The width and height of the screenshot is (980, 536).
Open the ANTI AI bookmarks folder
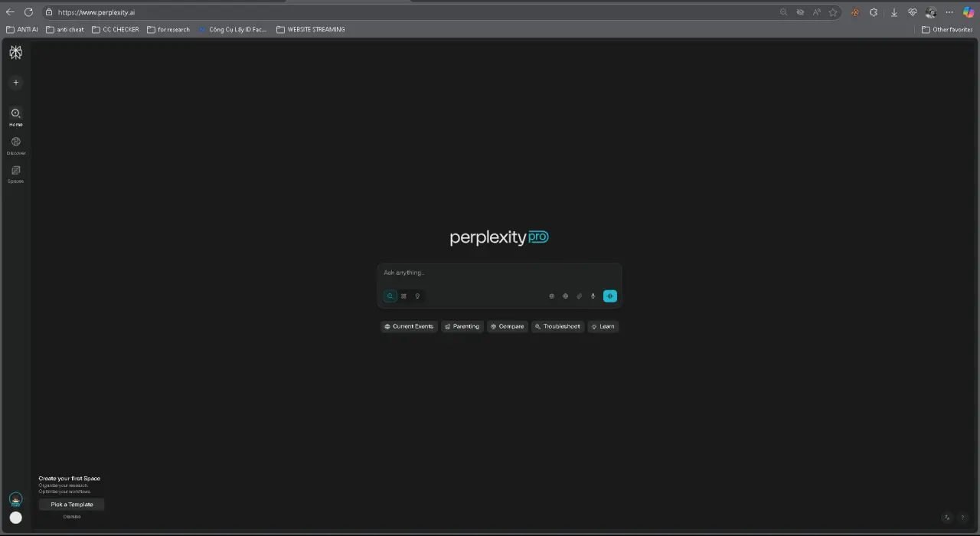click(21, 29)
